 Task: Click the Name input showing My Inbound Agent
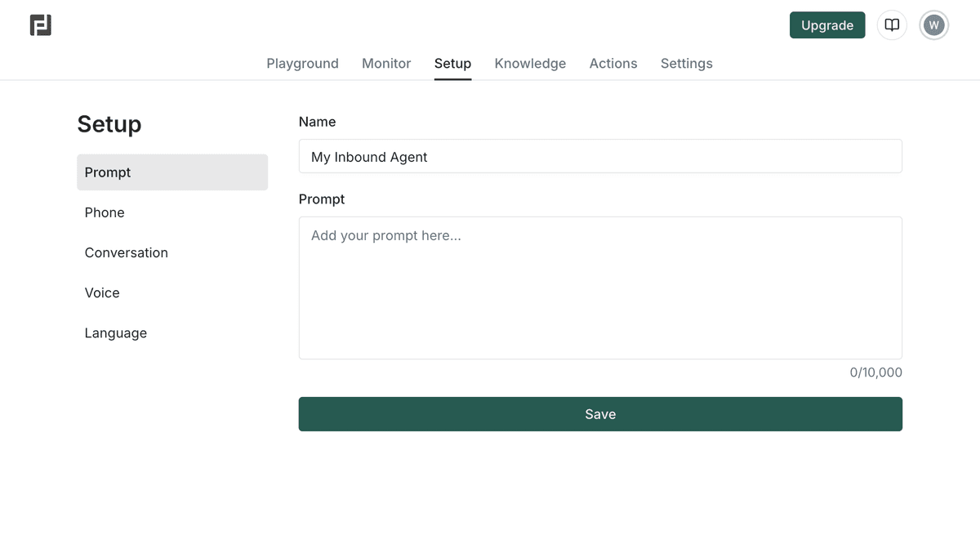pos(600,156)
